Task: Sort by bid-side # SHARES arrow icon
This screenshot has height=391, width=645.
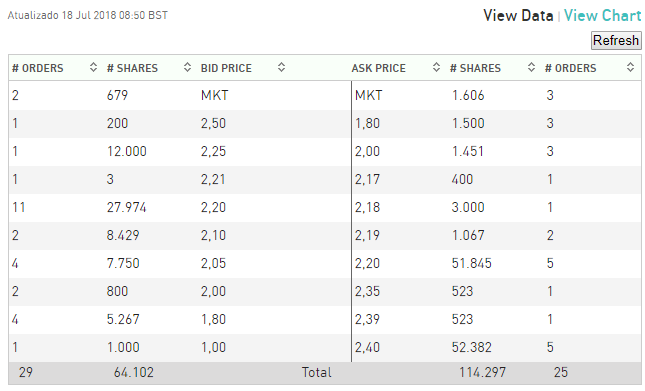Action: [187, 67]
